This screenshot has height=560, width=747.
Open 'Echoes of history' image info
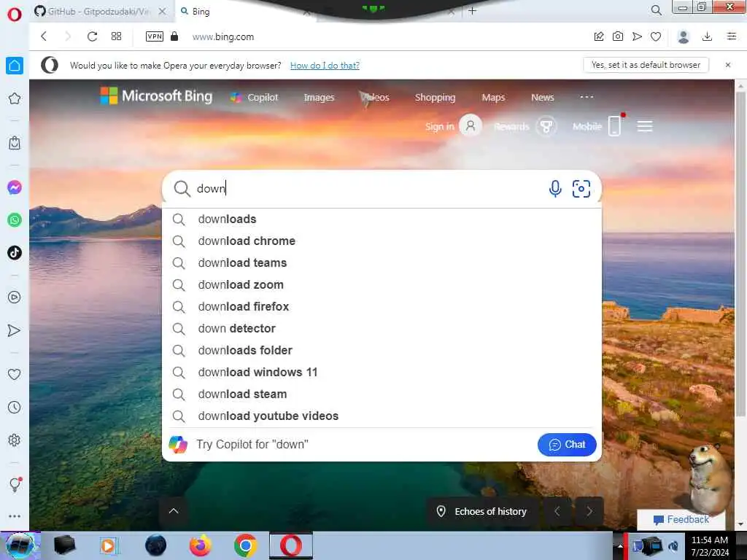482,511
